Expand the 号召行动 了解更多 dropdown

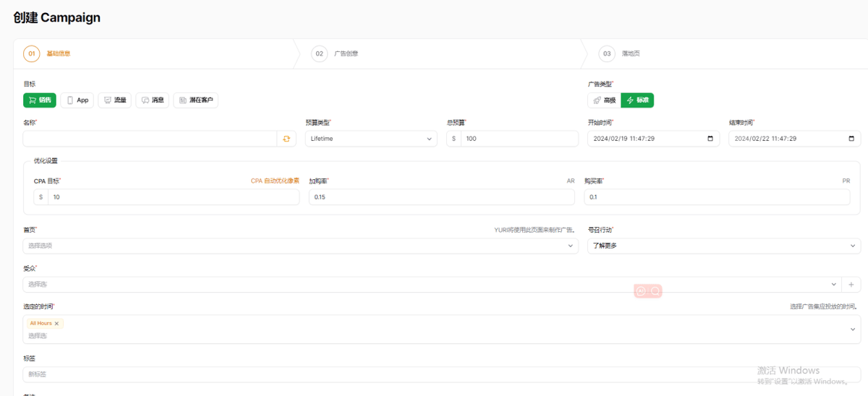click(x=723, y=246)
